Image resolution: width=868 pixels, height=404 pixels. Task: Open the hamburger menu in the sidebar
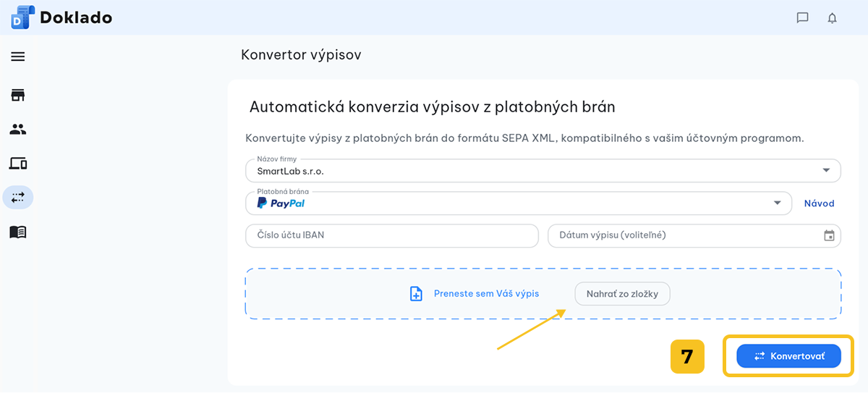pos(18,56)
